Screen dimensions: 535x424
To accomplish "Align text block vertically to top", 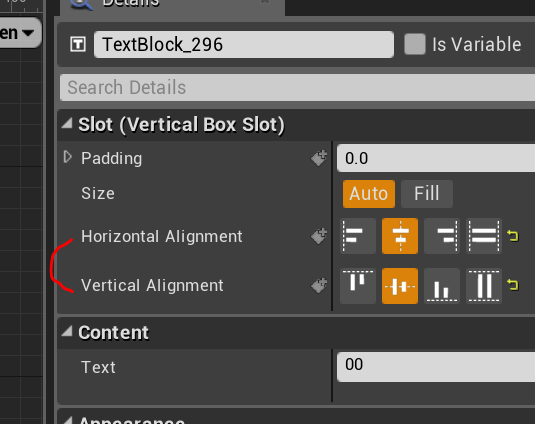I will click(358, 286).
